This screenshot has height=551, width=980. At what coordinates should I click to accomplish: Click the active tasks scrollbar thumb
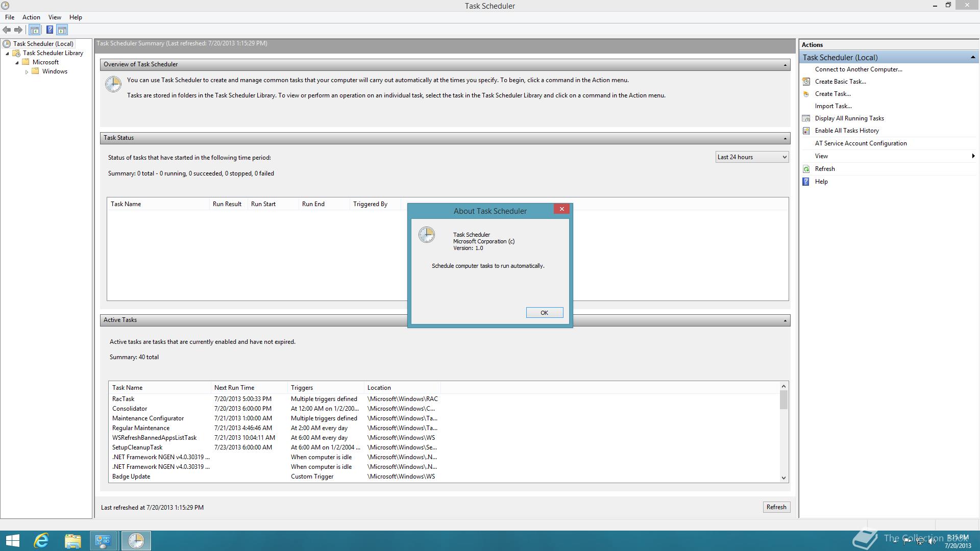coord(783,400)
